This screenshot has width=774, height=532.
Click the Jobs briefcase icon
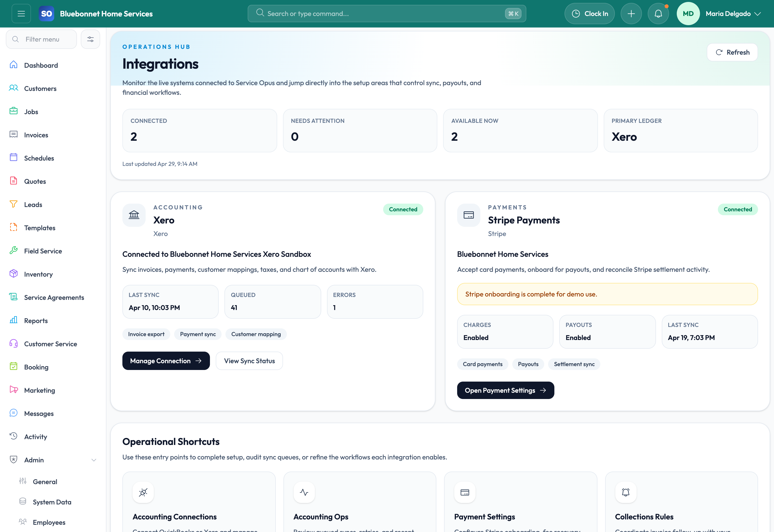pos(14,111)
